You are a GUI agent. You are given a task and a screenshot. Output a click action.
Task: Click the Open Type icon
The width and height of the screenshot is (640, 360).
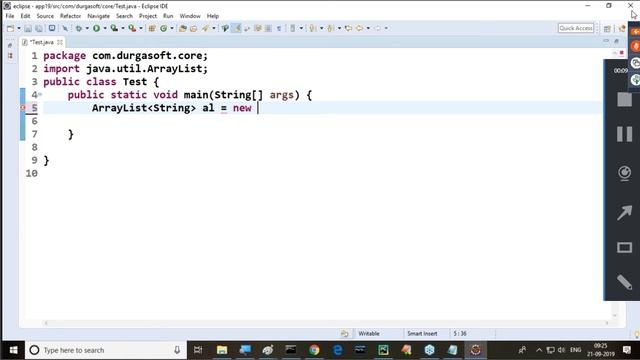(x=182, y=28)
